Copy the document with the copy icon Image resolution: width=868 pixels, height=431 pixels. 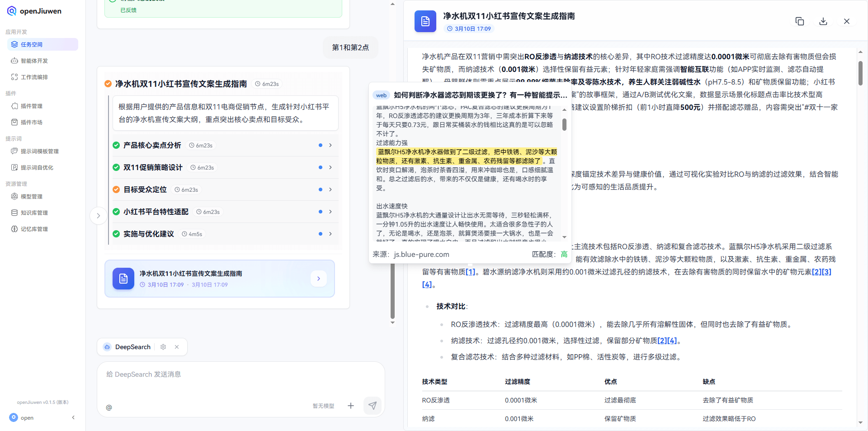pos(800,21)
